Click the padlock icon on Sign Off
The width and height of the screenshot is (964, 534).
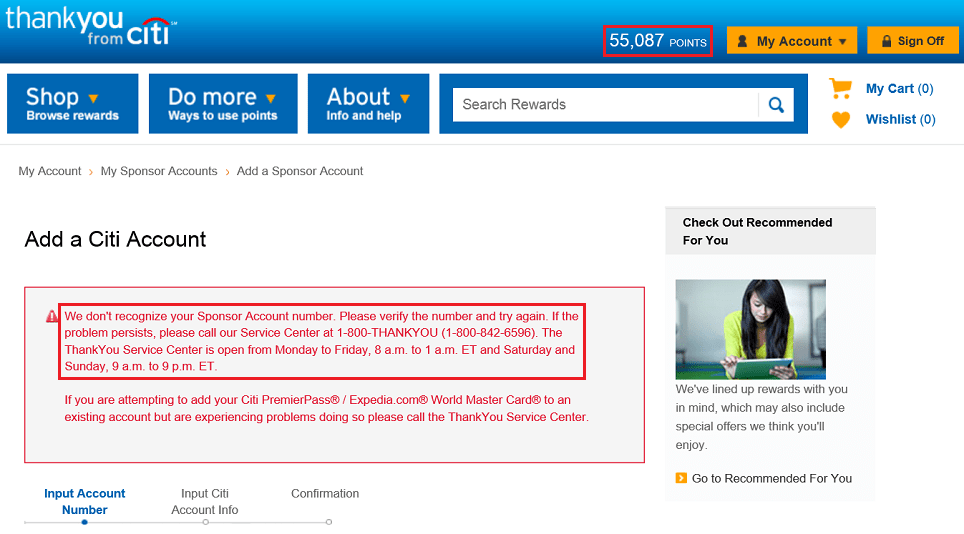tap(886, 41)
